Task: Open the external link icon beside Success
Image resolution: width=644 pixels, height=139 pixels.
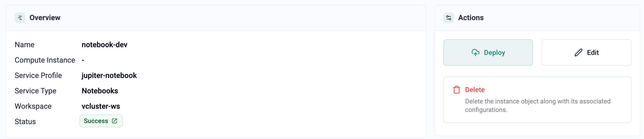Action: coord(114,121)
